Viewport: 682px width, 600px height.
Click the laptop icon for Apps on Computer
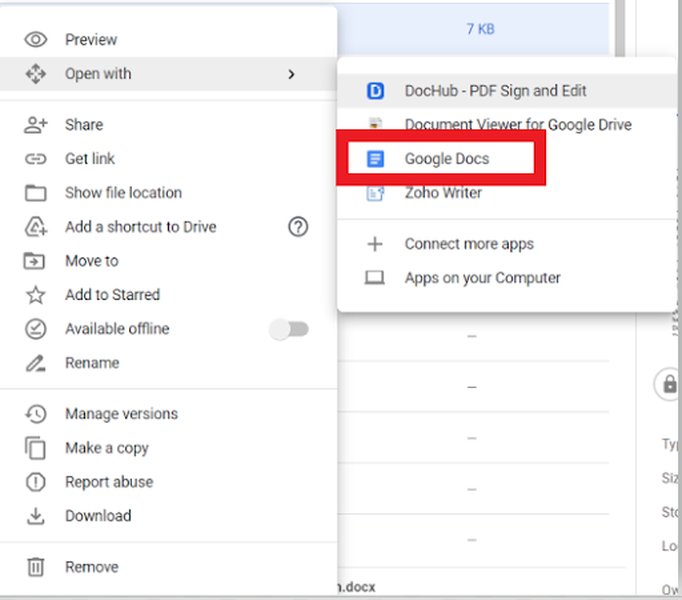[374, 278]
